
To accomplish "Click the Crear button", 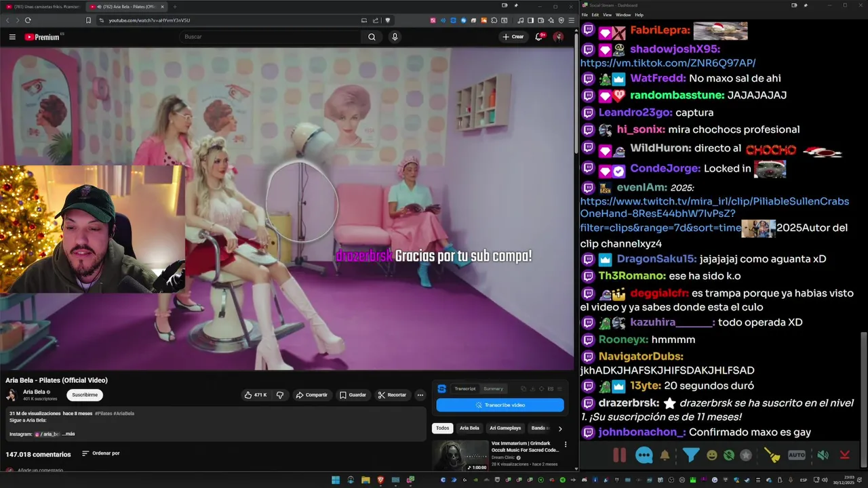I will 513,37.
